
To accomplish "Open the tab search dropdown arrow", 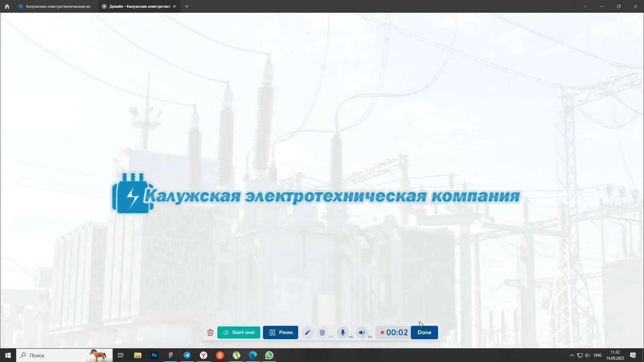I will tap(585, 6).
